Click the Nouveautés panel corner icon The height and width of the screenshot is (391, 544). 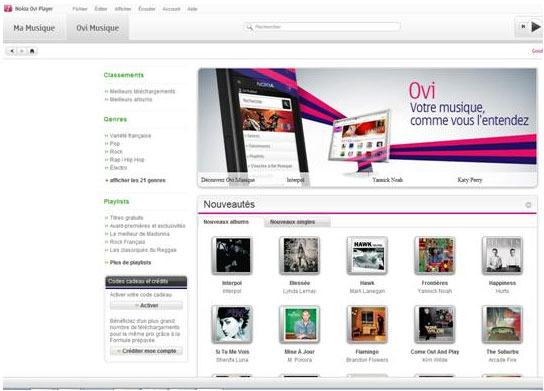[x=528, y=205]
